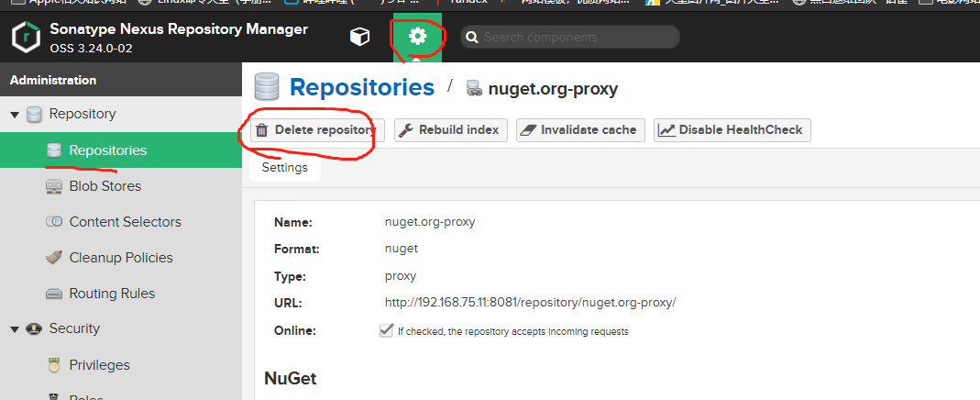The height and width of the screenshot is (400, 980).
Task: Click the Invalidate cache button
Action: pyautogui.click(x=580, y=130)
